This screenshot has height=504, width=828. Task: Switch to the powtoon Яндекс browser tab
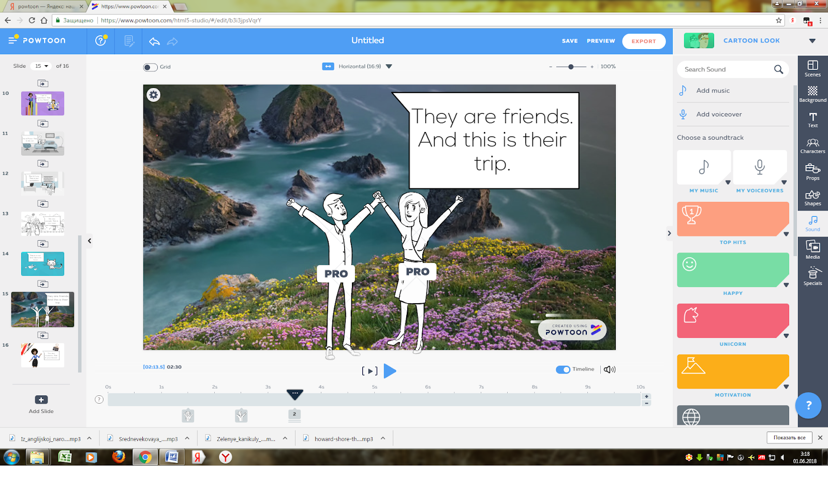(47, 6)
